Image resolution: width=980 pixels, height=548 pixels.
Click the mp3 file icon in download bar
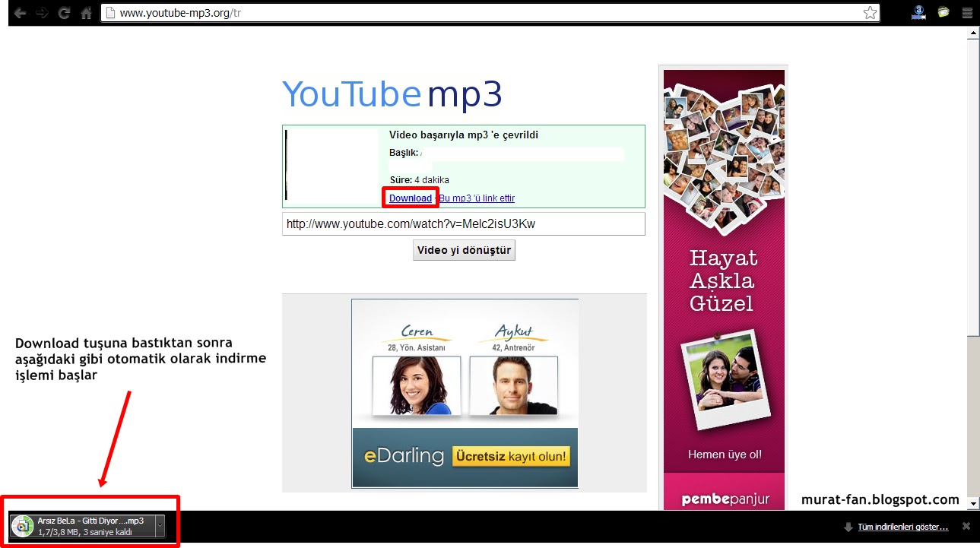click(x=23, y=527)
